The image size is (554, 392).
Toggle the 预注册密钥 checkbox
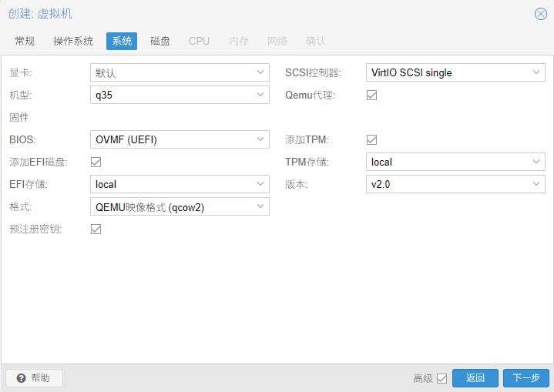96,229
